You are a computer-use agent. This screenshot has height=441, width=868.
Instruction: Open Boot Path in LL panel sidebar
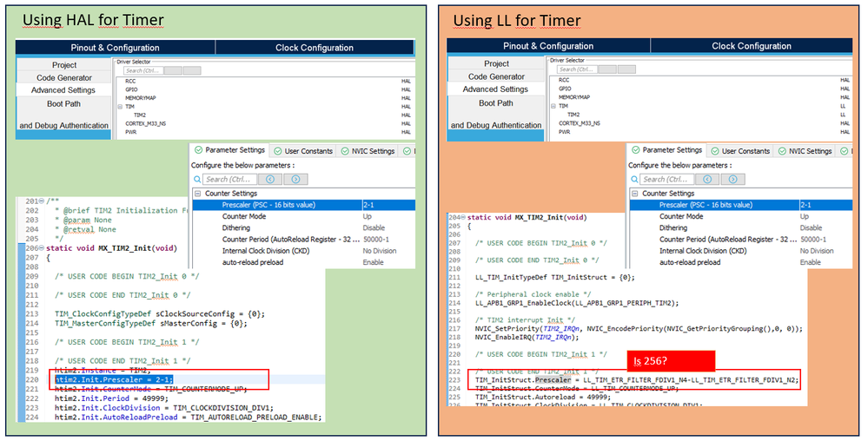coord(496,103)
